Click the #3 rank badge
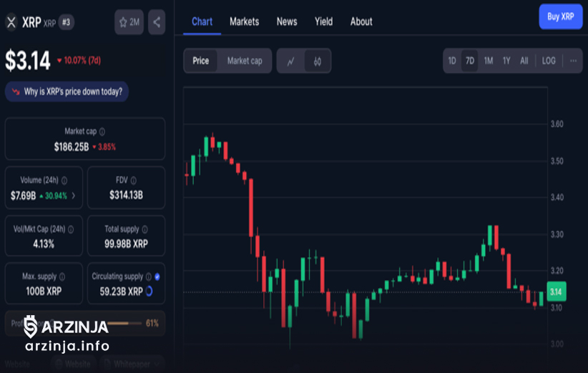The width and height of the screenshot is (588, 373). pyautogui.click(x=67, y=22)
